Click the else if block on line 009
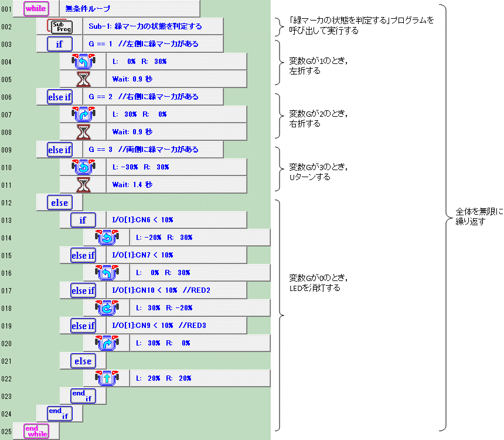 click(60, 150)
